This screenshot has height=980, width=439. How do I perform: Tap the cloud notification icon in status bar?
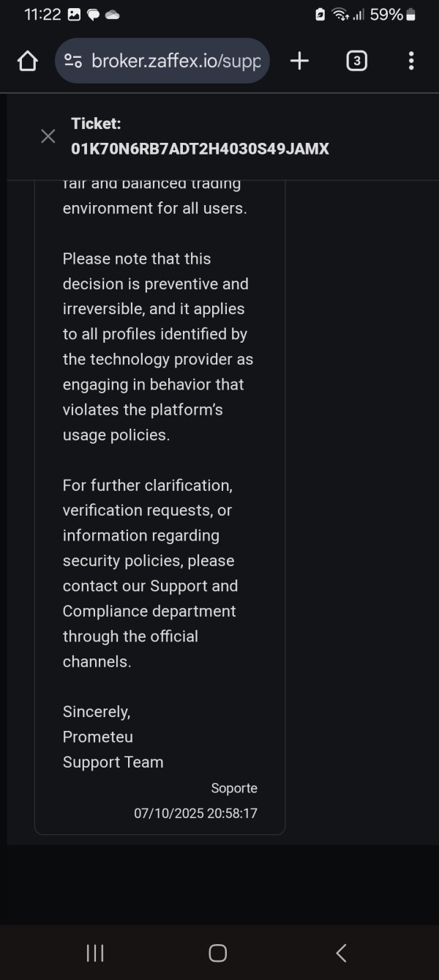point(112,15)
